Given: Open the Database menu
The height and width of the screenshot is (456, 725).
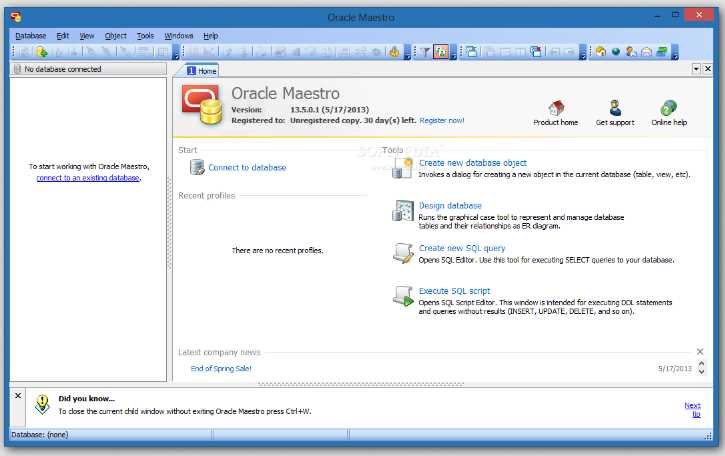Looking at the screenshot, I should point(31,36).
